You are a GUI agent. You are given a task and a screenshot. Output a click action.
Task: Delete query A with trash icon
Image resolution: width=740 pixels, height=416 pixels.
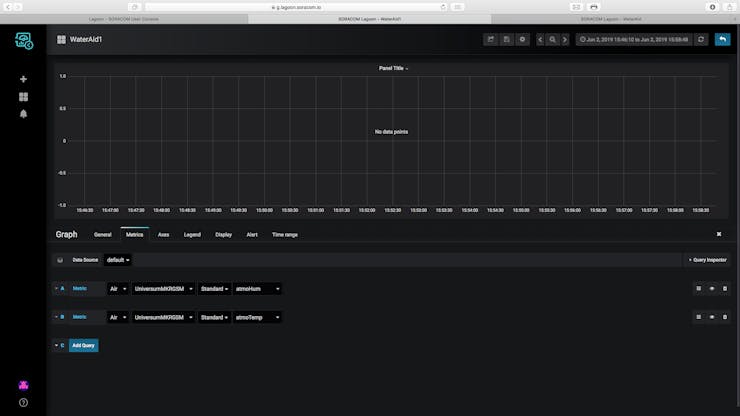pos(725,289)
